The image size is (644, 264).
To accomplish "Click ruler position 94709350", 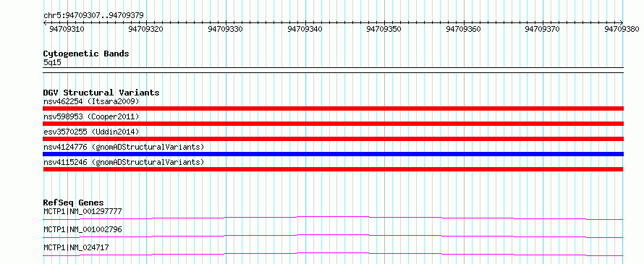I will click(x=384, y=29).
